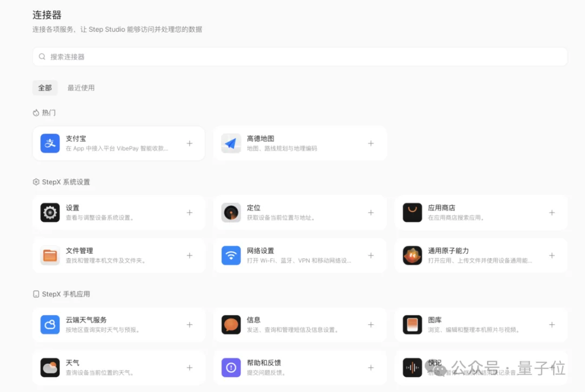The width and height of the screenshot is (585, 392).
Task: Focus the 搜索连接器 search field
Action: tap(300, 57)
